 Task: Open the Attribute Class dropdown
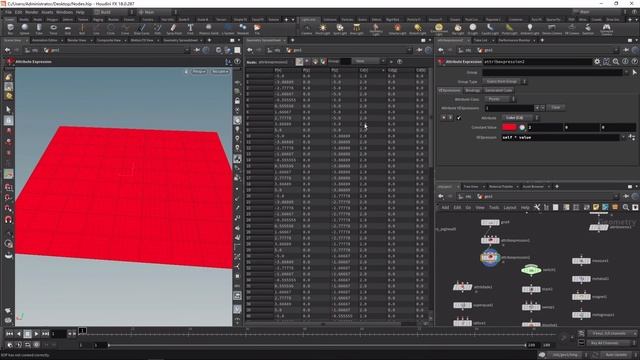point(500,99)
